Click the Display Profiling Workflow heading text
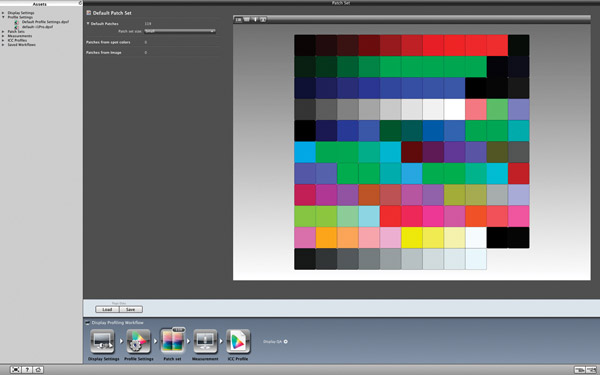 pyautogui.click(x=117, y=323)
